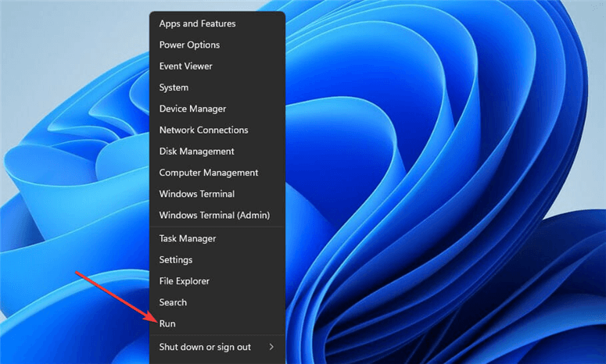Choose Network Connections

tap(217, 130)
